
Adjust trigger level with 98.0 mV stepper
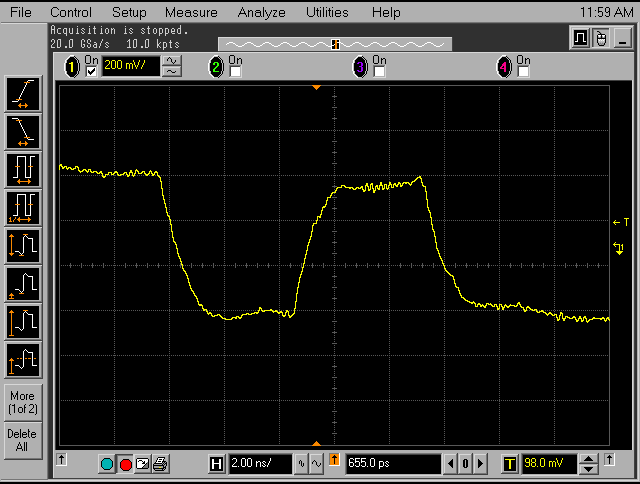[589, 464]
